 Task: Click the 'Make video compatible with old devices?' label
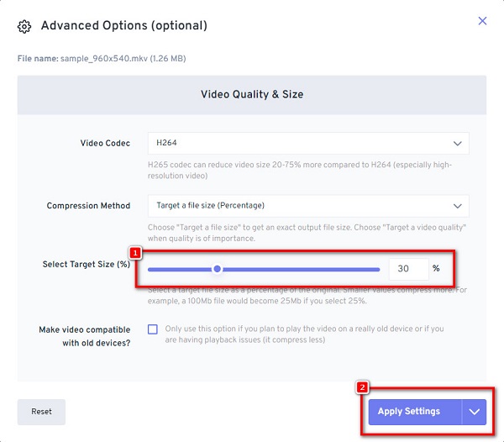[85, 336]
